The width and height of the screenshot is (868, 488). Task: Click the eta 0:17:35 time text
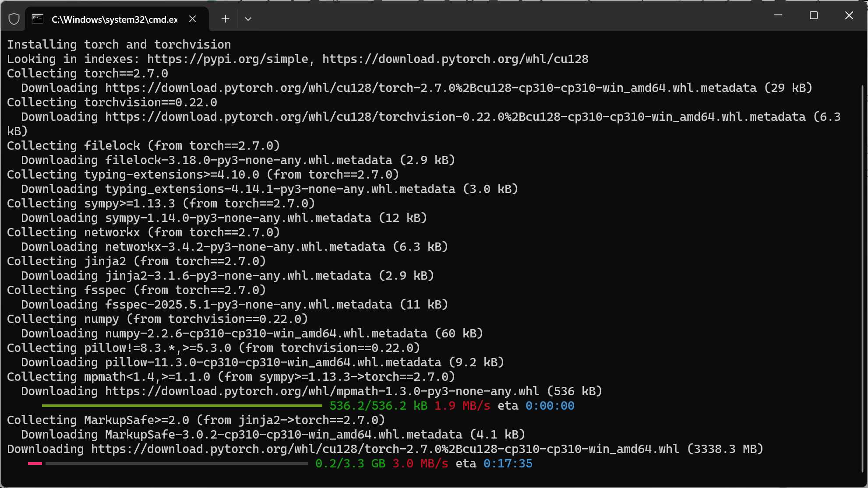[508, 463]
